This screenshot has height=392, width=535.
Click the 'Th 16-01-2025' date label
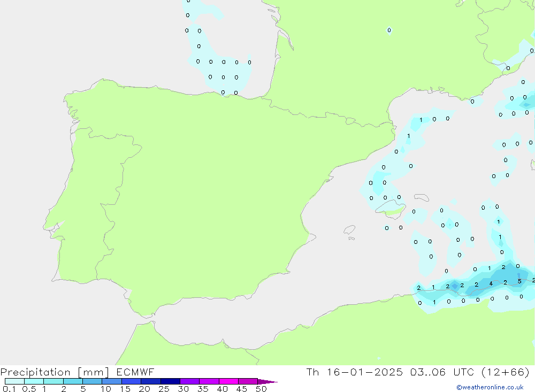[x=354, y=372]
